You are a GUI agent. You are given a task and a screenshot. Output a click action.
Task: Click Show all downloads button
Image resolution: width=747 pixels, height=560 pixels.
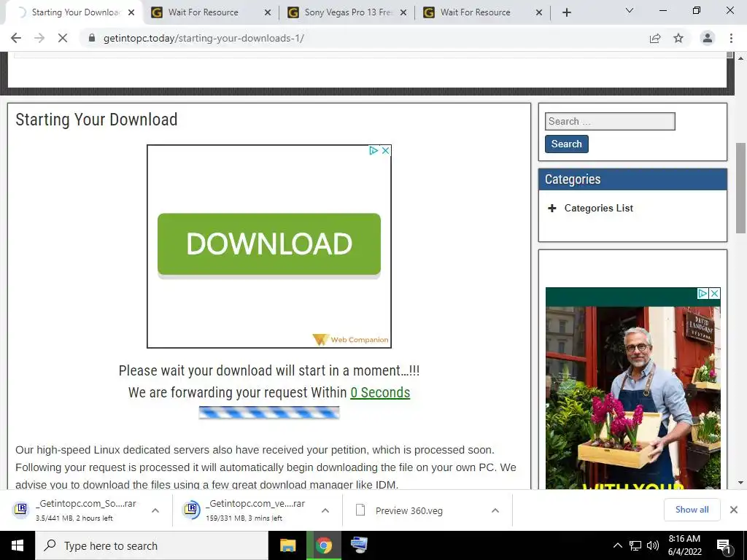click(x=692, y=510)
